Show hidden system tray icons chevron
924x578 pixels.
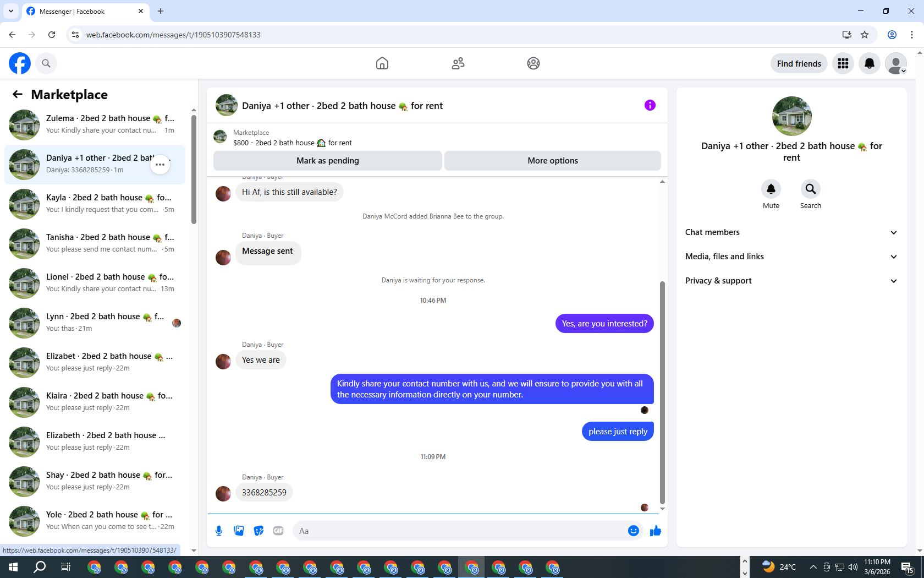pos(813,567)
